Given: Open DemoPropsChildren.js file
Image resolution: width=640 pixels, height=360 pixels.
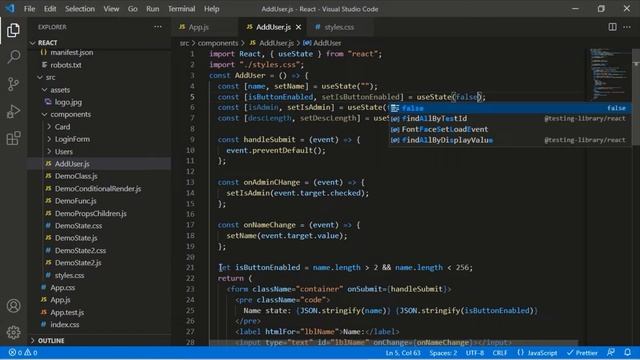Looking at the screenshot, I should 99,213.
